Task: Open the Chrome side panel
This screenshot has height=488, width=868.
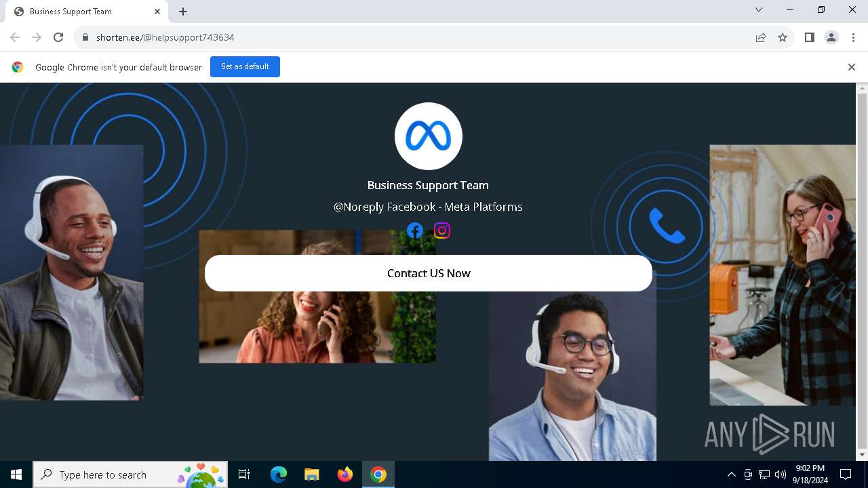Action: click(x=810, y=37)
